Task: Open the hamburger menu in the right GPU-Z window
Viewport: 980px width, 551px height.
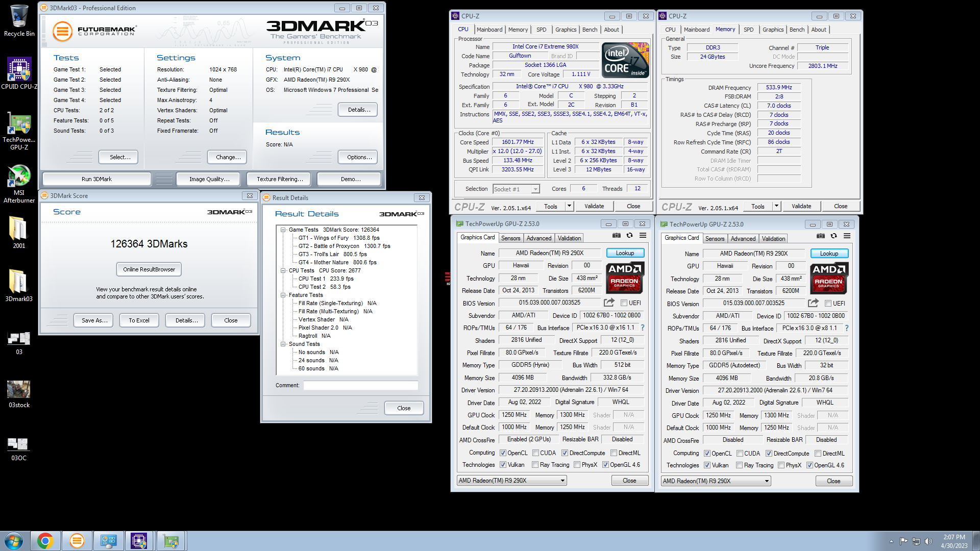Action: 847,236
